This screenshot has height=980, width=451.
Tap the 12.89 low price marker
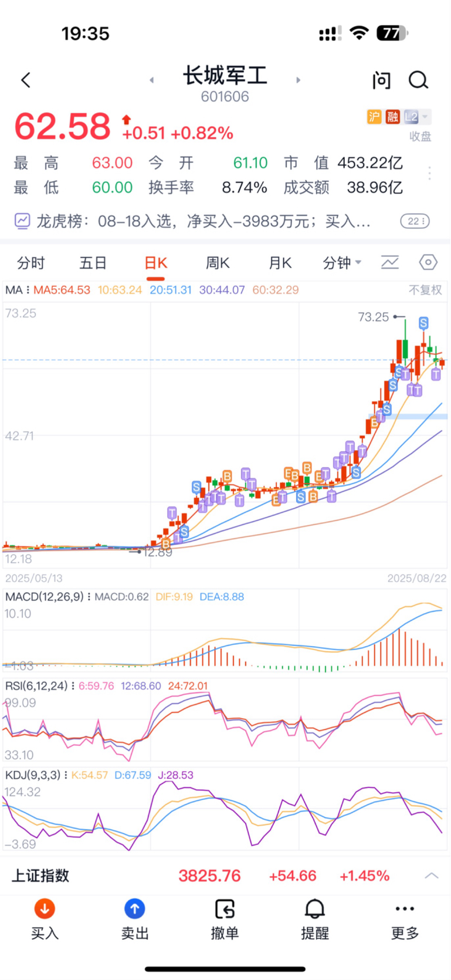coord(157,552)
